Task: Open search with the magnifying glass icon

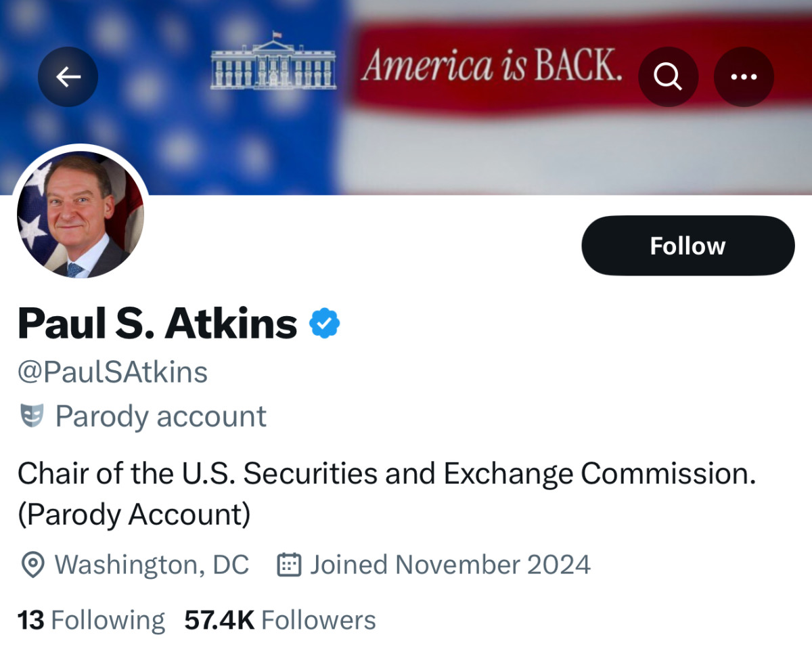Action: [668, 76]
